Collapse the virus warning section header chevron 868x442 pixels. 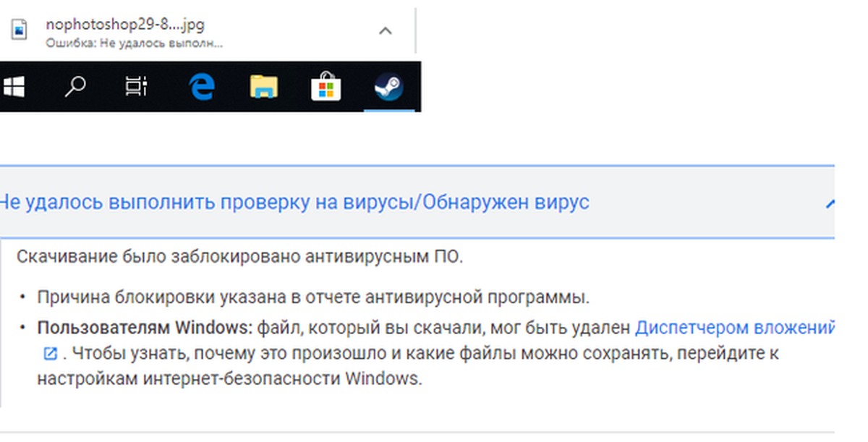coord(830,203)
